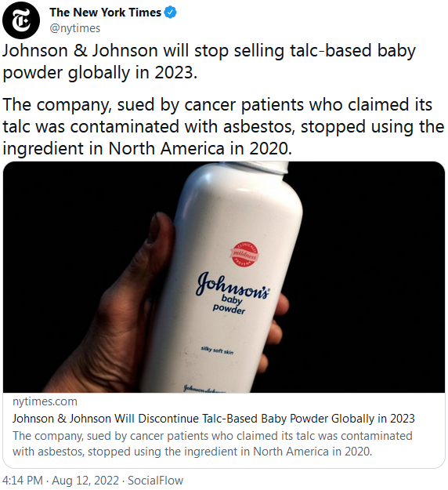This screenshot has height=490, width=448.
Task: Click the red mildness seal on the bottle
Action: (246, 254)
